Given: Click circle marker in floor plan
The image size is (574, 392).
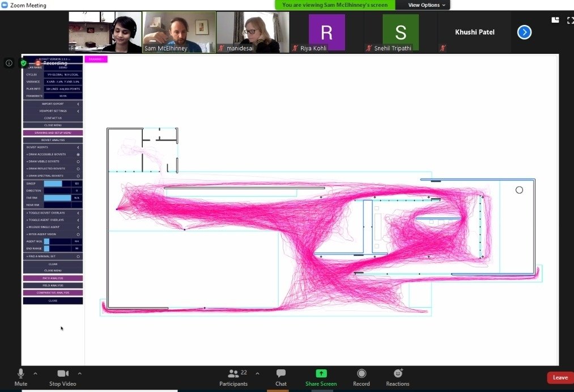Looking at the screenshot, I should (x=519, y=190).
